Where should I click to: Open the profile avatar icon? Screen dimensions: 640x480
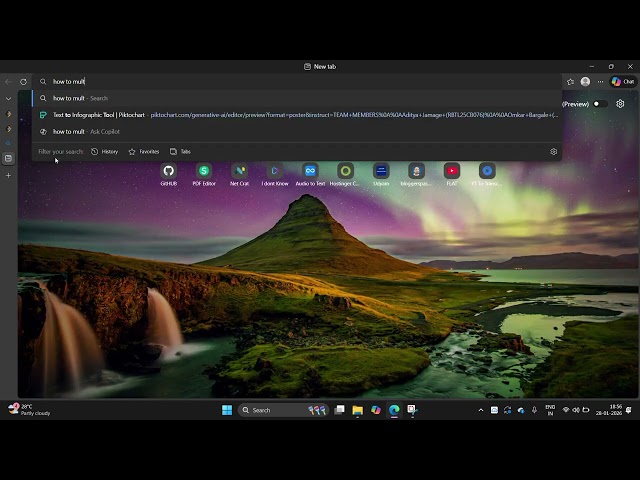(x=585, y=82)
